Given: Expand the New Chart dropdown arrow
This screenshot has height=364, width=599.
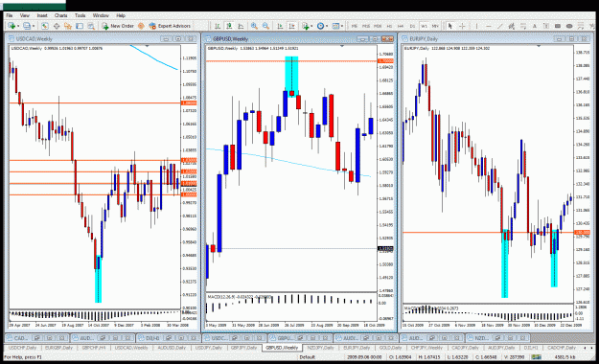Looking at the screenshot, I should (x=18, y=26).
